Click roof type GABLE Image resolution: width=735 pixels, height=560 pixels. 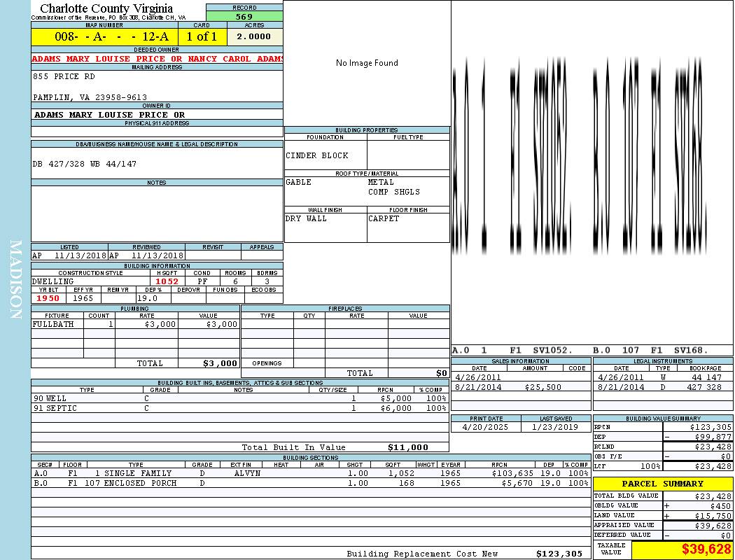(299, 182)
